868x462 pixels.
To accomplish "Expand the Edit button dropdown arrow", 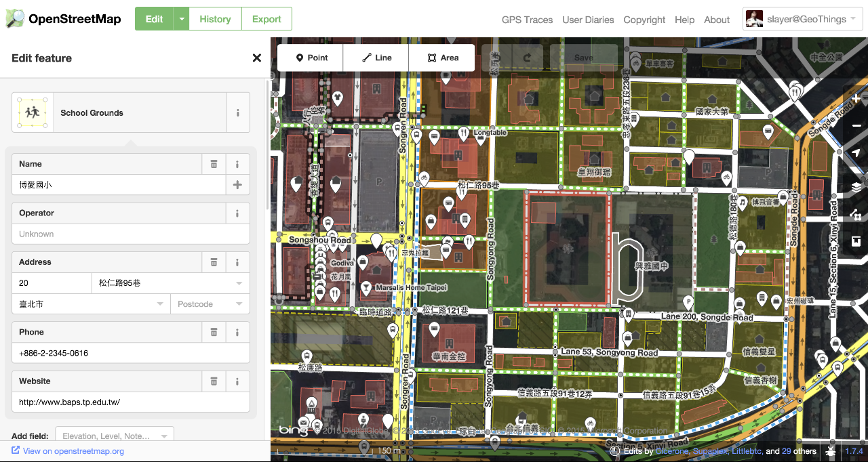I will click(181, 19).
